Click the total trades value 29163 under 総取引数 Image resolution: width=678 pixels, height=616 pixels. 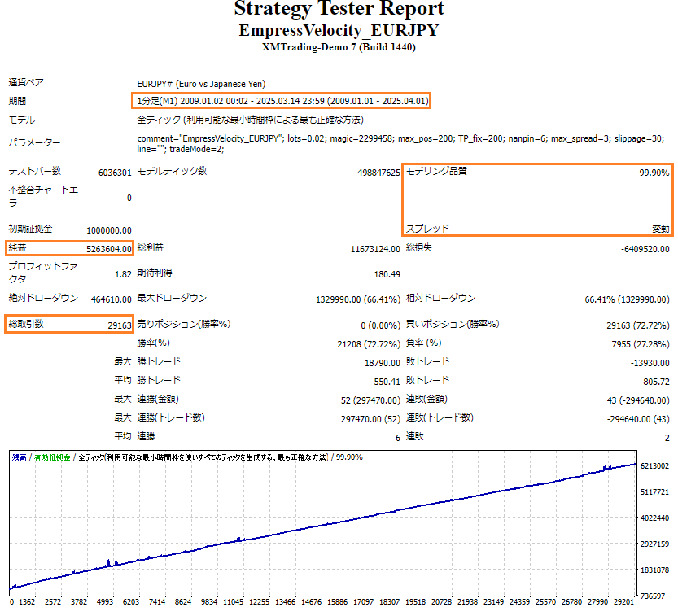coord(120,325)
